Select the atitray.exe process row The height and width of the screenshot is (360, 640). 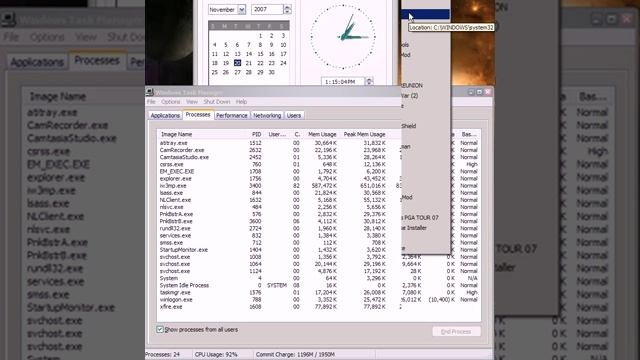(x=318, y=143)
